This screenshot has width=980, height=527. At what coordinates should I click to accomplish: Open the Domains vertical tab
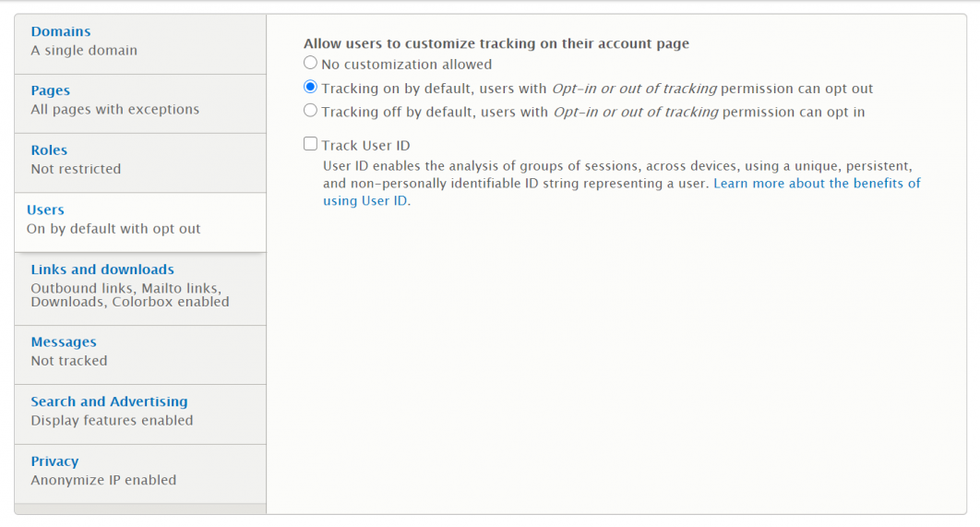61,31
